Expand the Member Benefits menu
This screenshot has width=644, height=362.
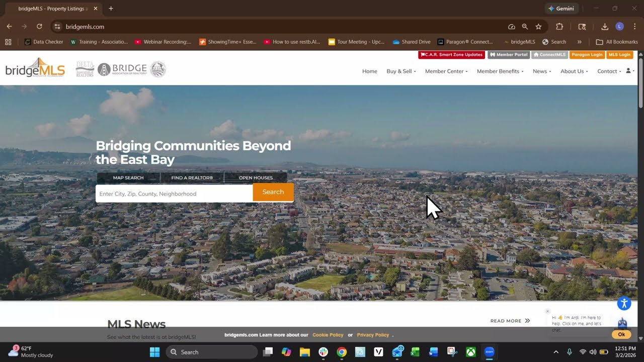pyautogui.click(x=500, y=71)
